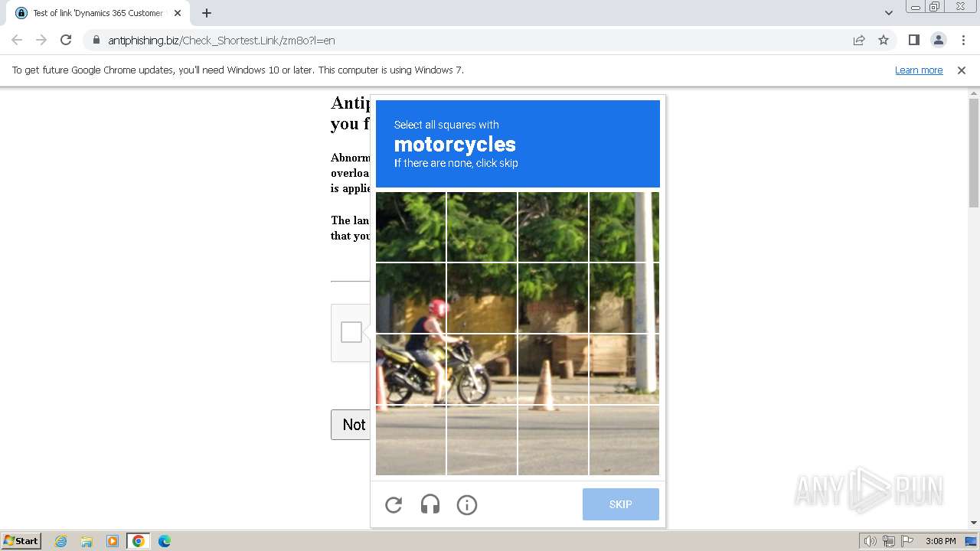Open the Windows Start menu
Viewport: 980px width, 551px height.
pyautogui.click(x=21, y=540)
